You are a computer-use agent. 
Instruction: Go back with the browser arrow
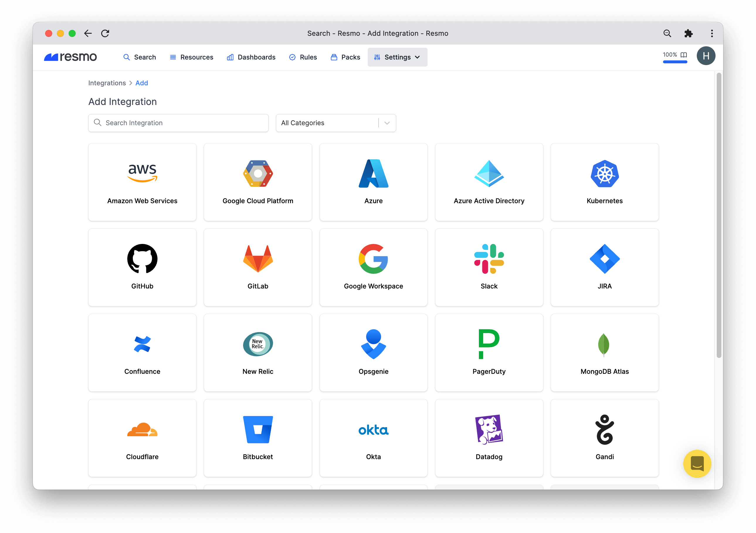point(88,33)
